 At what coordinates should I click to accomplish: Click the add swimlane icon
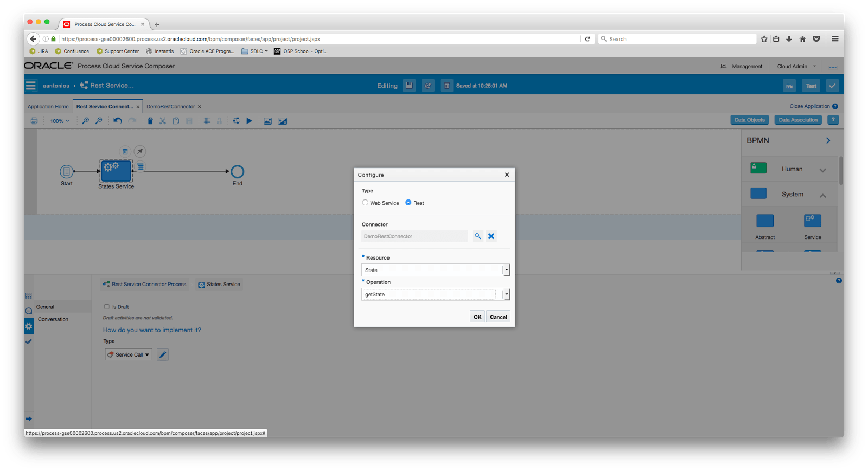(236, 121)
